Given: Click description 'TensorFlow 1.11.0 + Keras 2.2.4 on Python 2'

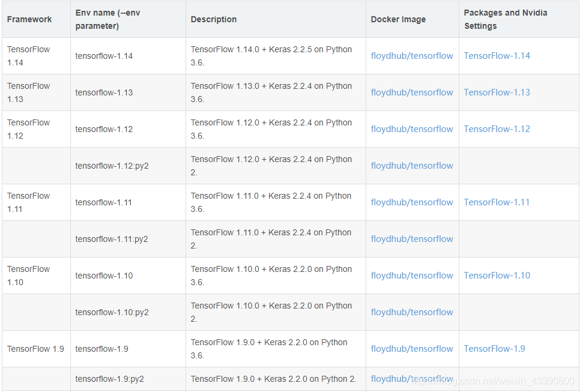Looking at the screenshot, I should (271, 239).
